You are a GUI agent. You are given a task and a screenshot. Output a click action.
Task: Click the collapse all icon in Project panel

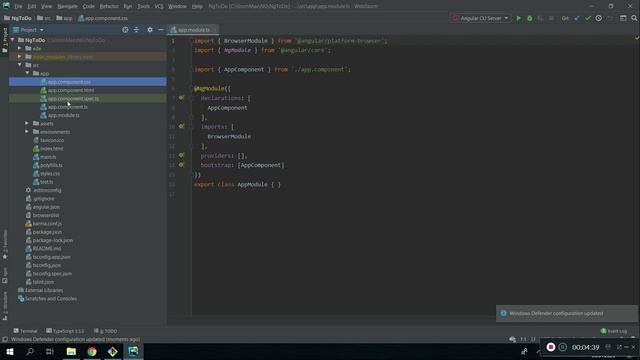[136, 30]
